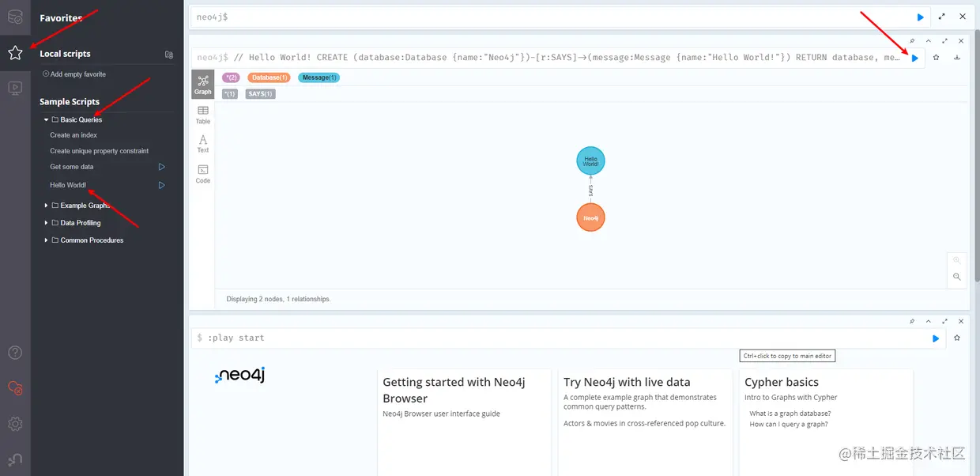The width and height of the screenshot is (980, 476).
Task: Zoom out of the graph visualization
Action: click(957, 277)
